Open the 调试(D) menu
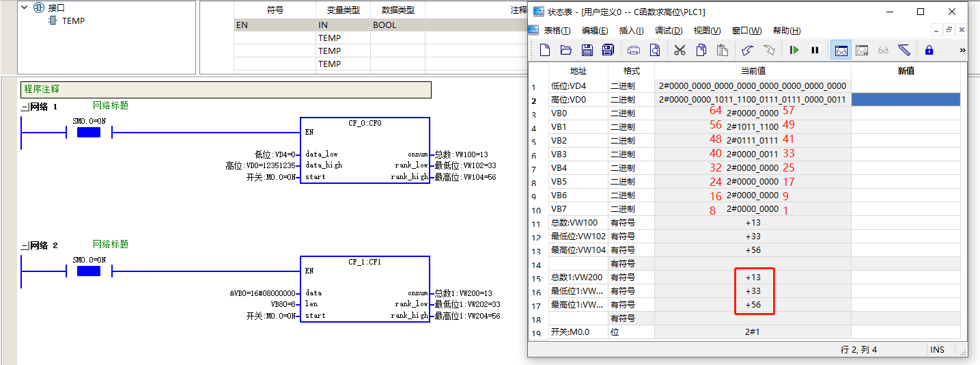 tap(669, 31)
